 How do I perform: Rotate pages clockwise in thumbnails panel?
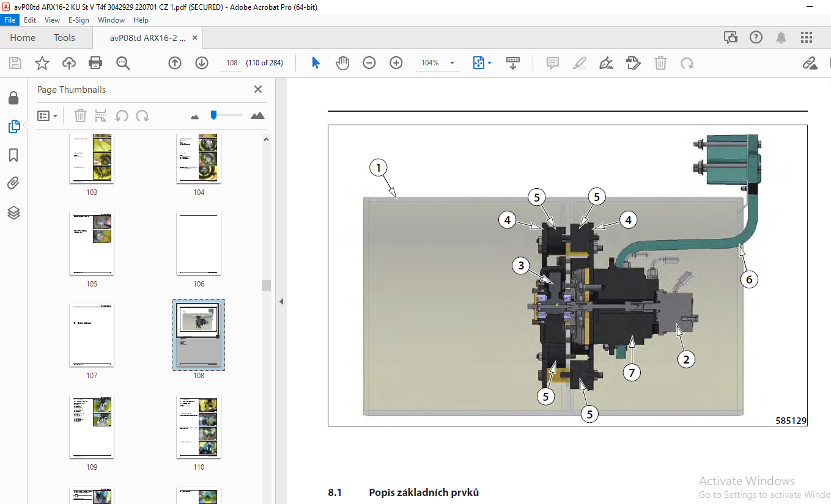click(x=142, y=115)
